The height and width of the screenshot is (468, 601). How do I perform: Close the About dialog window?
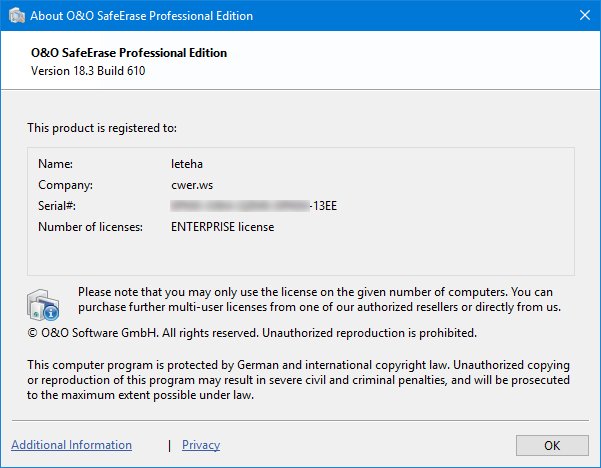point(577,16)
